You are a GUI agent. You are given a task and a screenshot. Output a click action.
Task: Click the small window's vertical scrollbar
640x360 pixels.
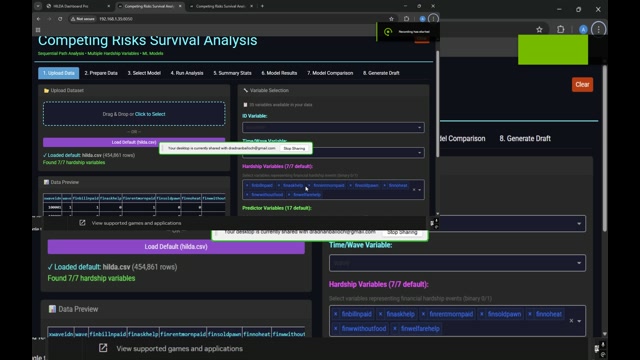coord(438,104)
